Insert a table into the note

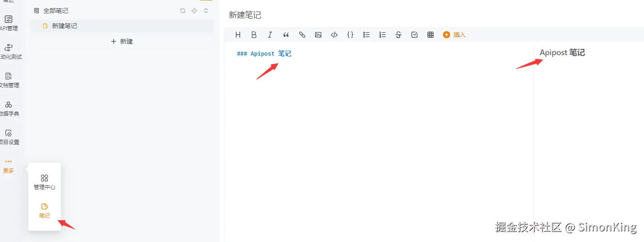(431, 35)
